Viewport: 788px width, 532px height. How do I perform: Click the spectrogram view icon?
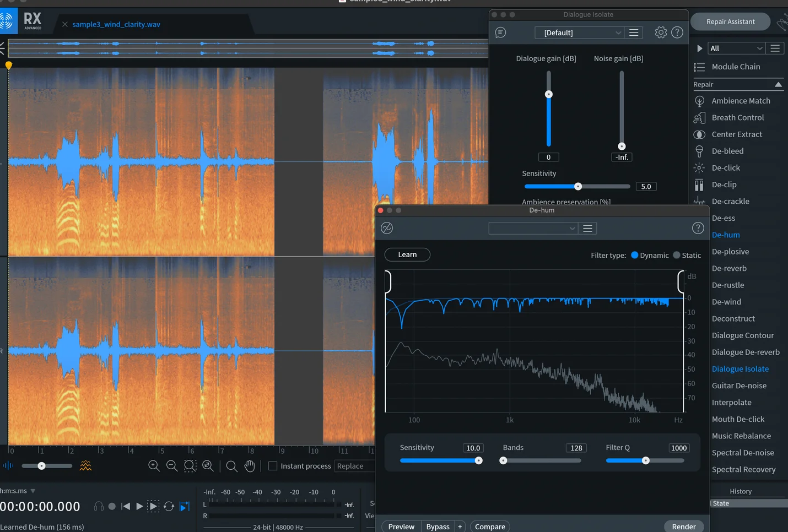pyautogui.click(x=85, y=465)
